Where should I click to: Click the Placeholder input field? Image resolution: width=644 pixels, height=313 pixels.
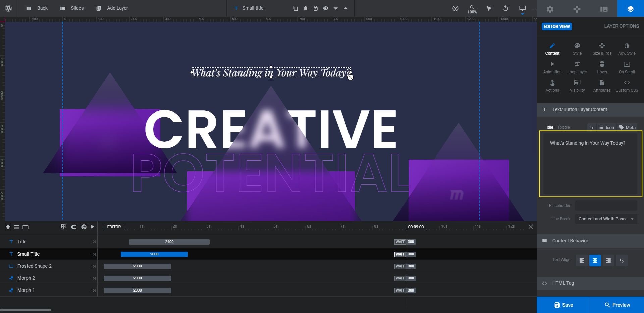tap(606, 206)
